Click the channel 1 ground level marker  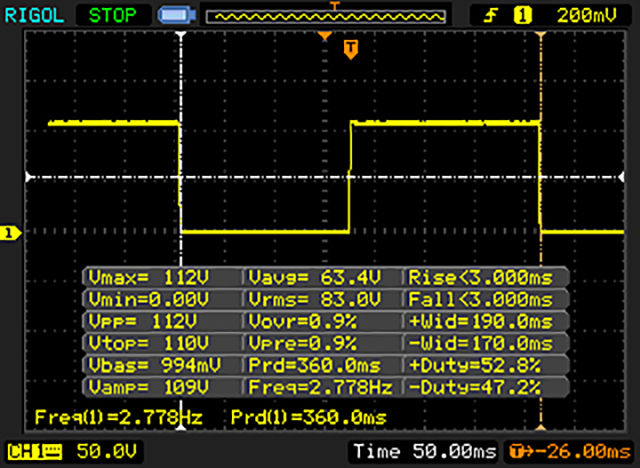pyautogui.click(x=10, y=233)
